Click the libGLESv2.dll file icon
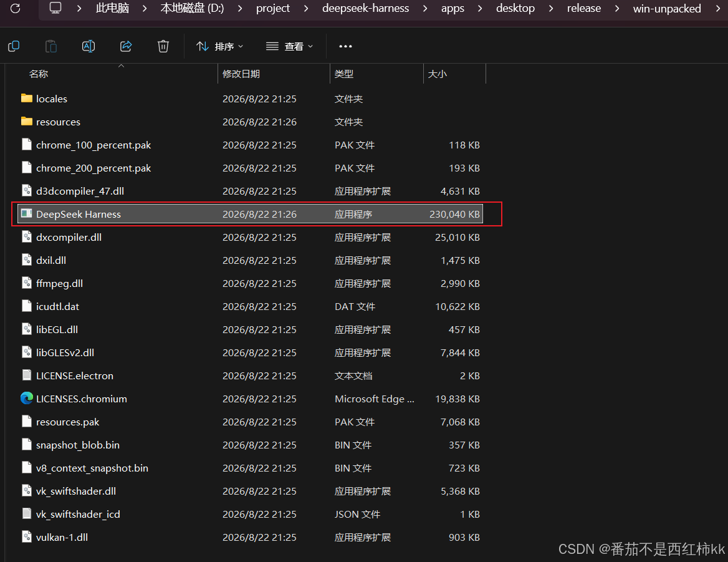This screenshot has width=728, height=562. tap(27, 352)
